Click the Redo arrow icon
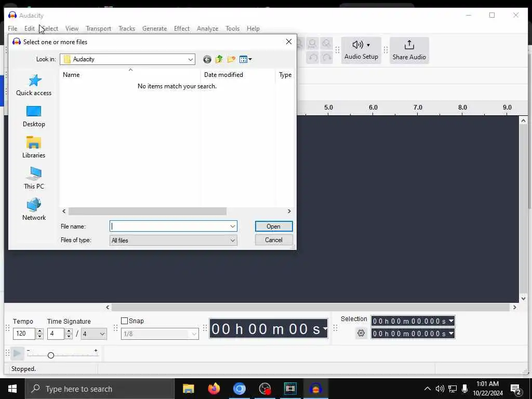 tap(326, 57)
